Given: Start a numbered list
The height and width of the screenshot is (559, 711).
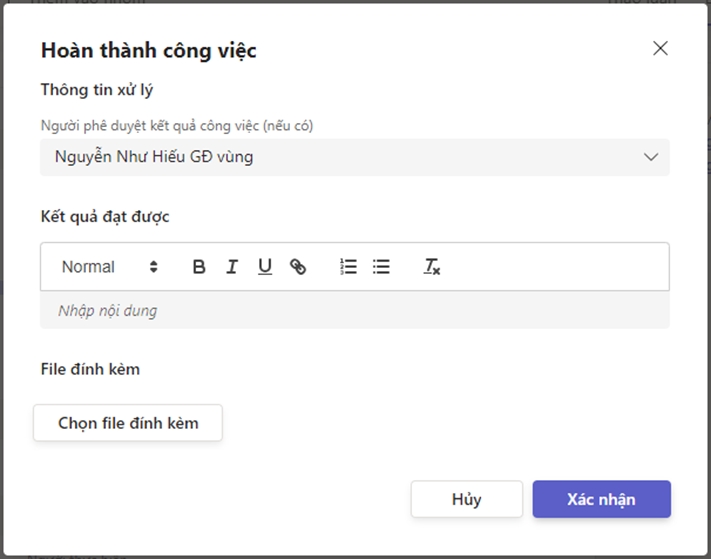Looking at the screenshot, I should tap(348, 267).
